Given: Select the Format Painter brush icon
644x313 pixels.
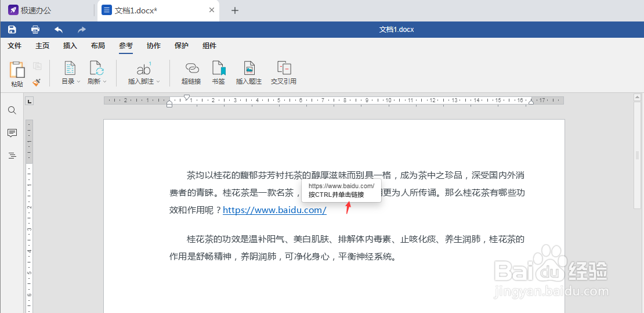Looking at the screenshot, I should point(37,82).
